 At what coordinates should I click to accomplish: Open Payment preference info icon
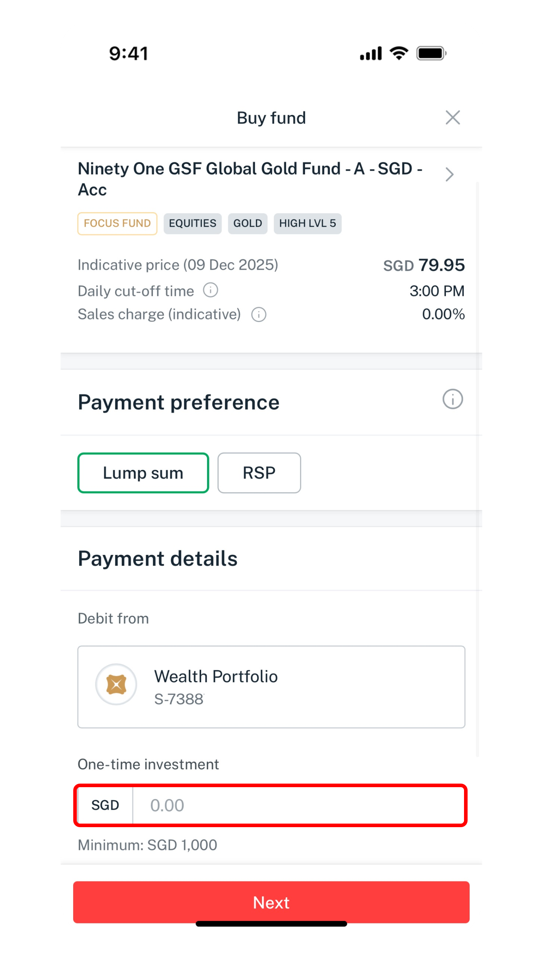tap(453, 399)
